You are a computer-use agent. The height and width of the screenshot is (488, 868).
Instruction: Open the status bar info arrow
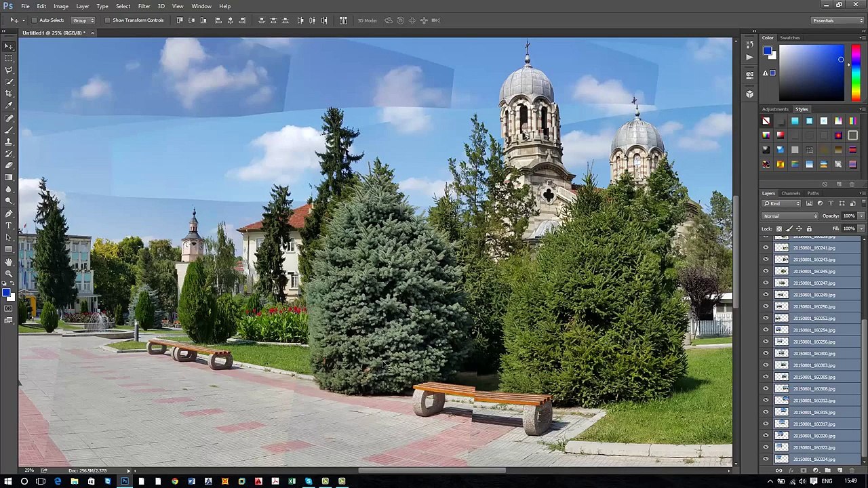(128, 470)
